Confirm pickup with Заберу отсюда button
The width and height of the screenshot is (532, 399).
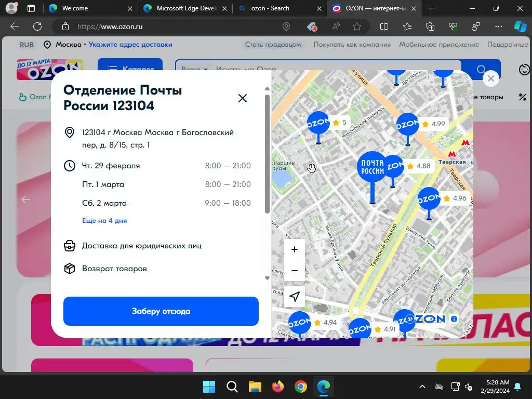pos(161,311)
